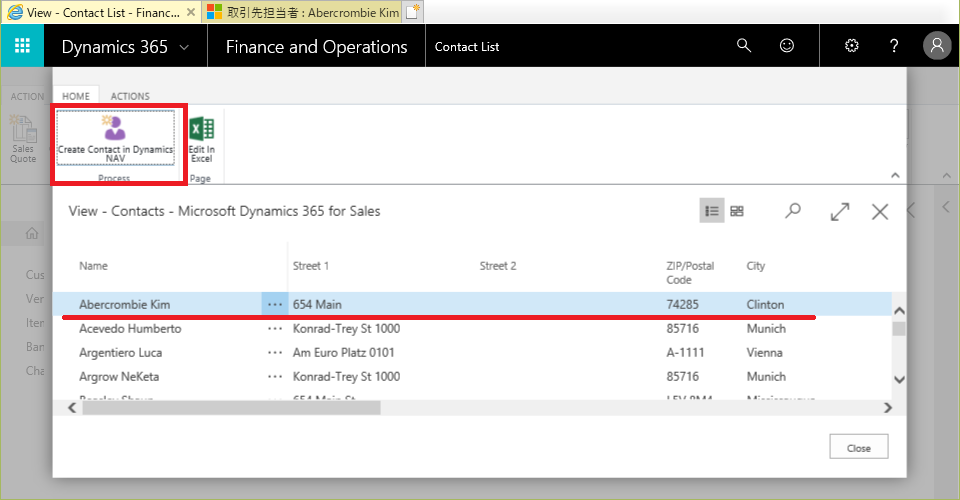This screenshot has height=500, width=960.
Task: Open more options for Abercrombie Kim
Action: 275,304
